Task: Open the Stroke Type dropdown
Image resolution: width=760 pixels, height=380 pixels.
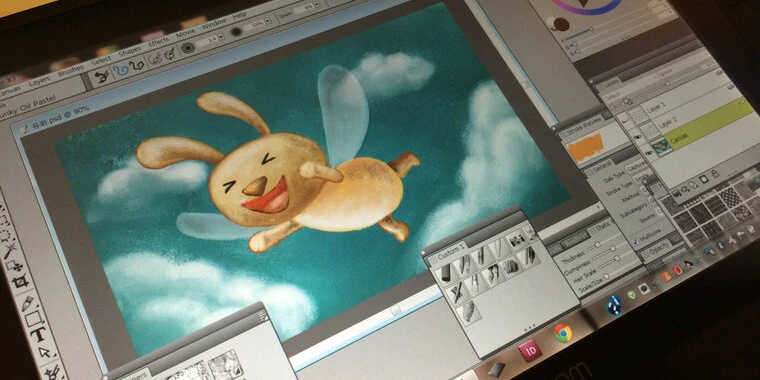Action: (x=641, y=178)
